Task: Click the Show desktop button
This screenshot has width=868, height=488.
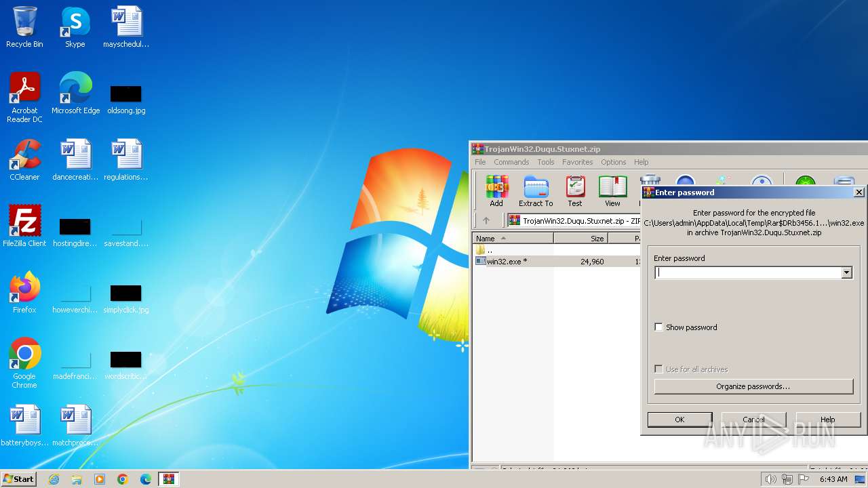Action: 860,479
